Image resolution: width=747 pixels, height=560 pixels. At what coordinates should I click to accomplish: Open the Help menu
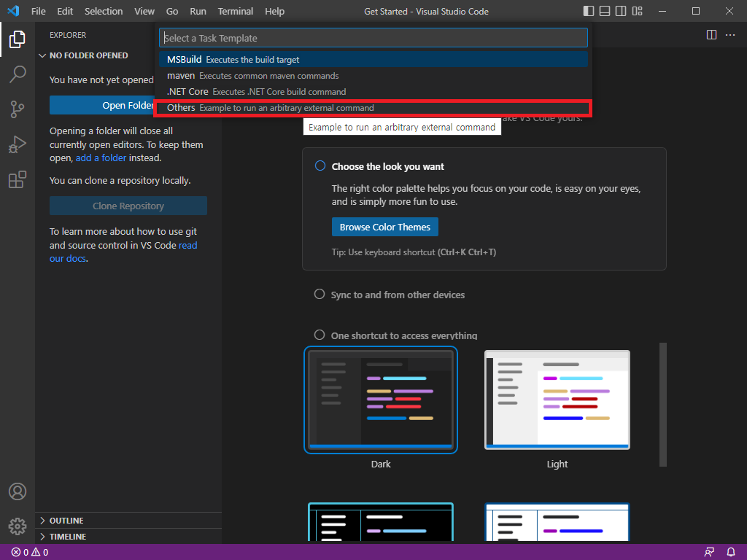[x=274, y=11]
